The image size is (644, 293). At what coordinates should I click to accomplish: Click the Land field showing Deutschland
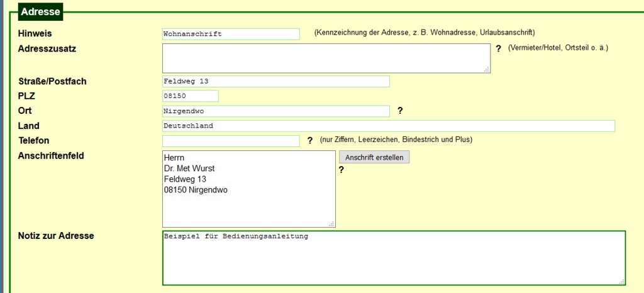[x=388, y=126]
